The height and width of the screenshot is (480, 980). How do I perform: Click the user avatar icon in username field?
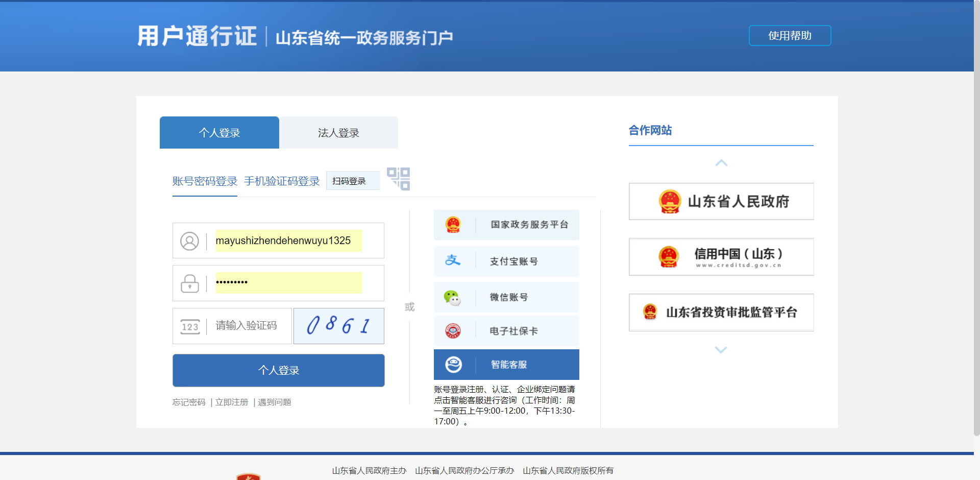click(x=189, y=241)
